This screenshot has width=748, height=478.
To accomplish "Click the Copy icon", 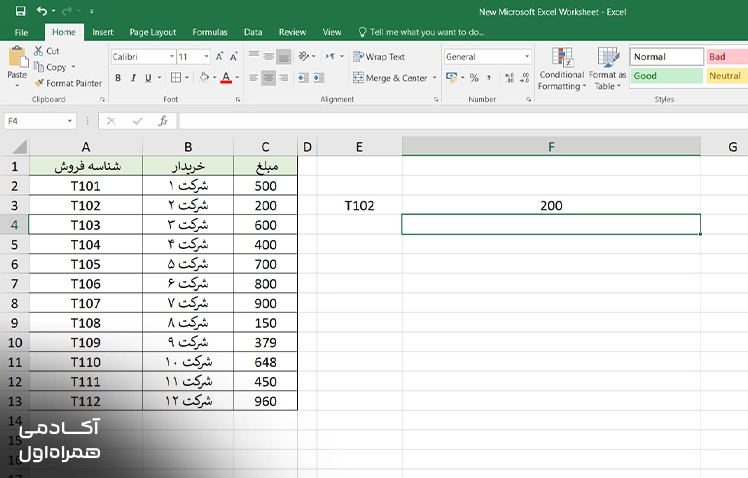I will coord(39,67).
